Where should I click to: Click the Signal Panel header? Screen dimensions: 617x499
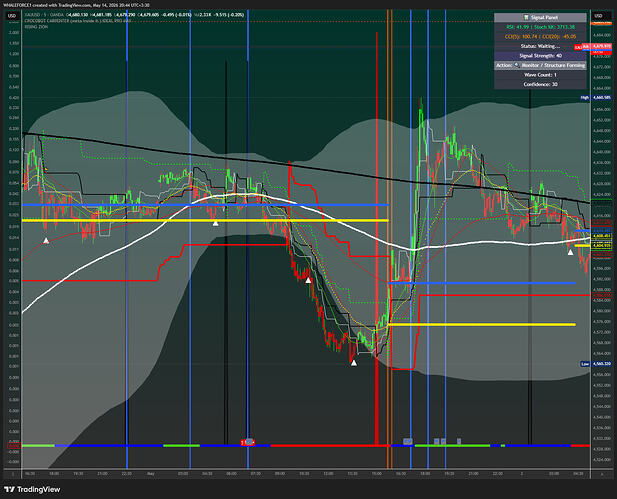coord(540,17)
